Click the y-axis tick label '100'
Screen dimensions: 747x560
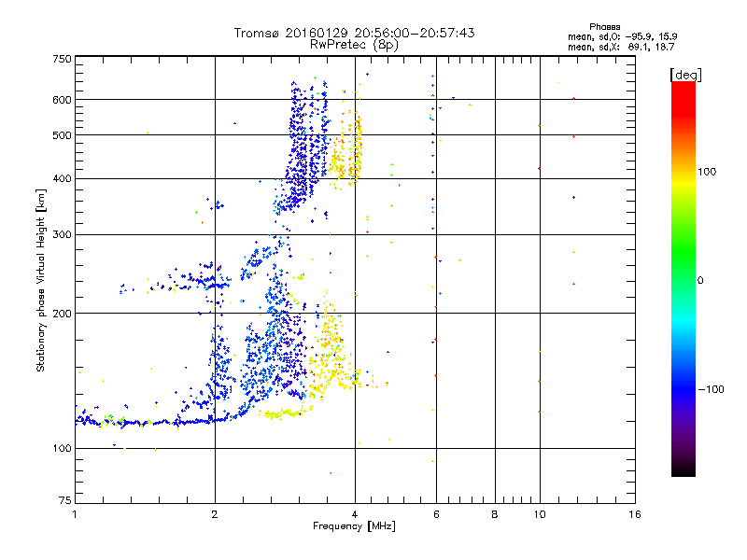tap(63, 449)
